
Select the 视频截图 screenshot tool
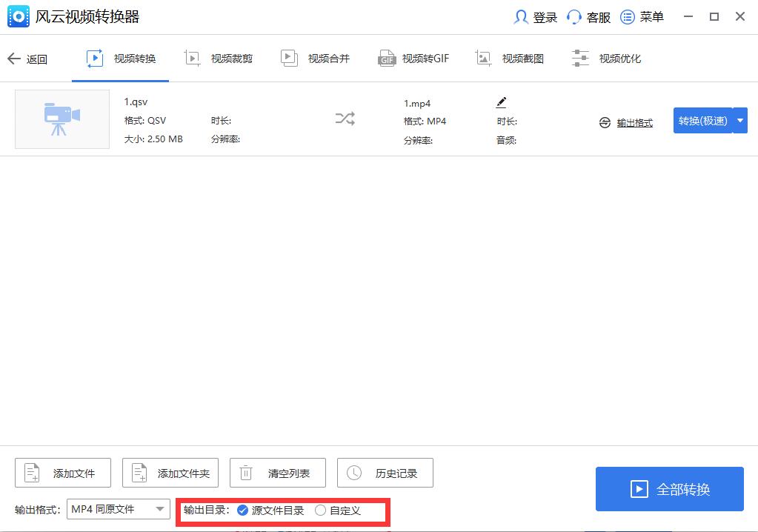(x=510, y=58)
